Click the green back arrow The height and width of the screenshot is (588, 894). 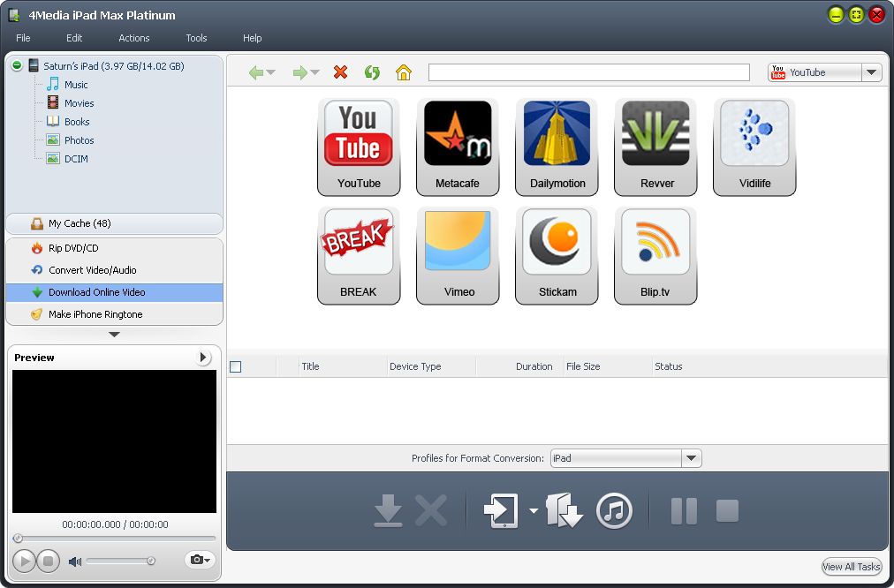(x=256, y=72)
